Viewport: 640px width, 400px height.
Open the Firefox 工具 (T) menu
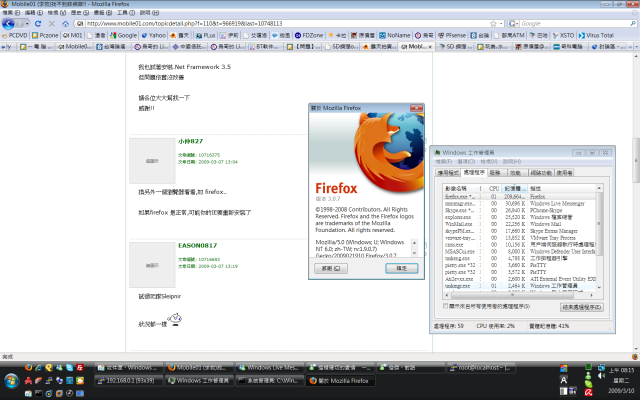coord(126,13)
